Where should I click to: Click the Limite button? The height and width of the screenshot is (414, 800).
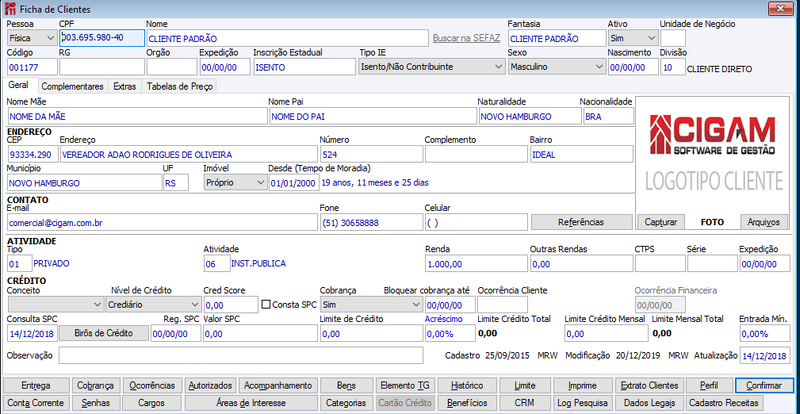(525, 385)
